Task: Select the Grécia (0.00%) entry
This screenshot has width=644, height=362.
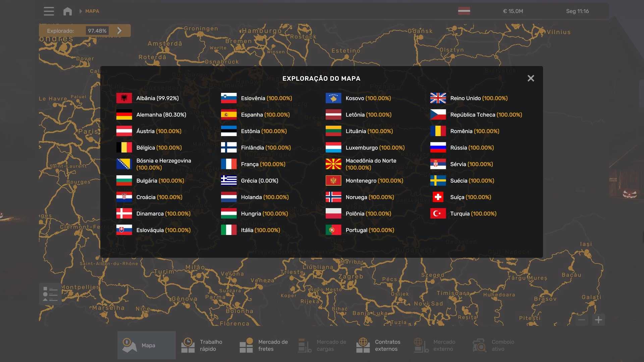Action: [x=259, y=181]
